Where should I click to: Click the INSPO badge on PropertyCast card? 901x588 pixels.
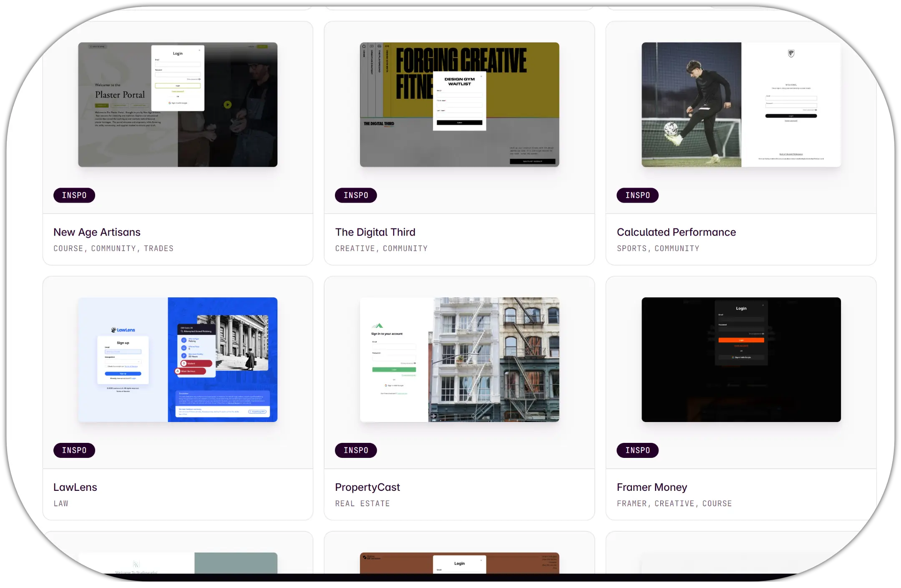[x=356, y=450]
